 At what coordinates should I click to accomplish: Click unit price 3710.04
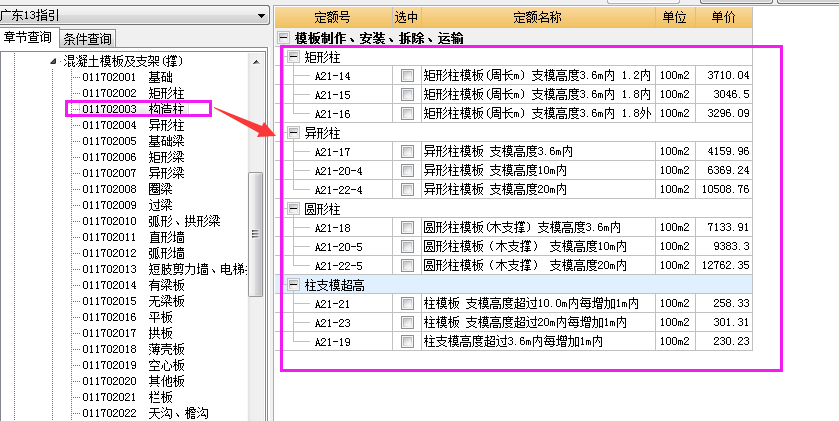click(x=728, y=75)
